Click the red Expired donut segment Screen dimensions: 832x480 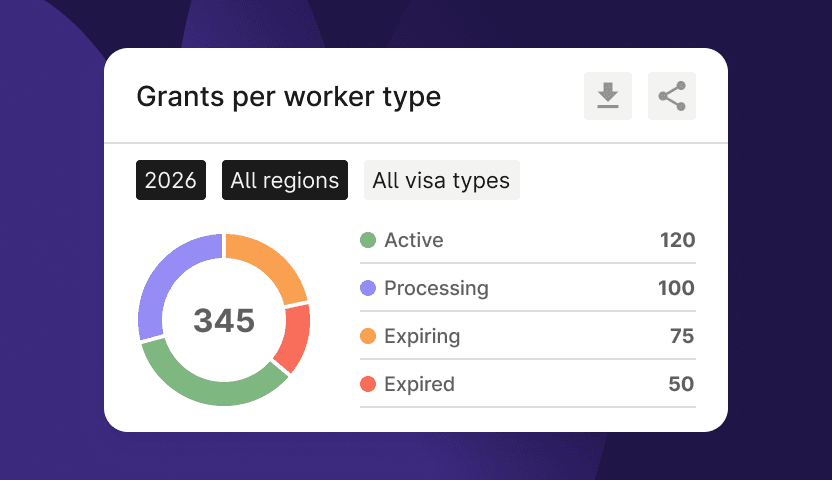(295, 338)
